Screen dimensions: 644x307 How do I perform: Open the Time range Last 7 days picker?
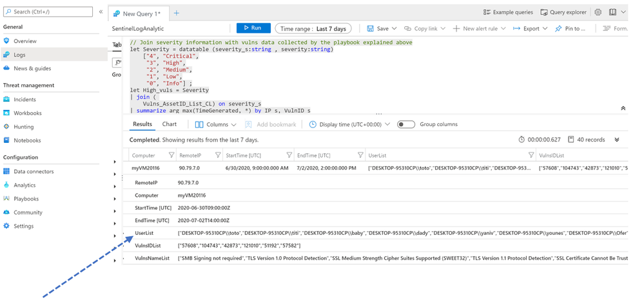click(x=313, y=29)
